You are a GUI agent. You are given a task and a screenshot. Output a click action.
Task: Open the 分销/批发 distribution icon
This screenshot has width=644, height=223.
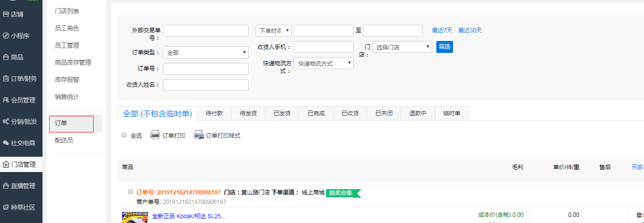(6, 122)
